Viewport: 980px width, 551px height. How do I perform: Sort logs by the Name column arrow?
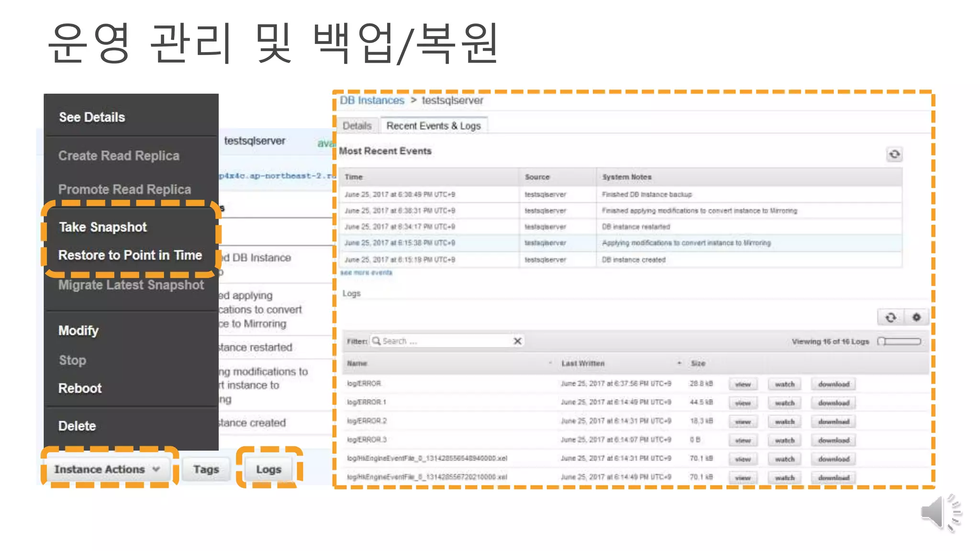pos(550,364)
